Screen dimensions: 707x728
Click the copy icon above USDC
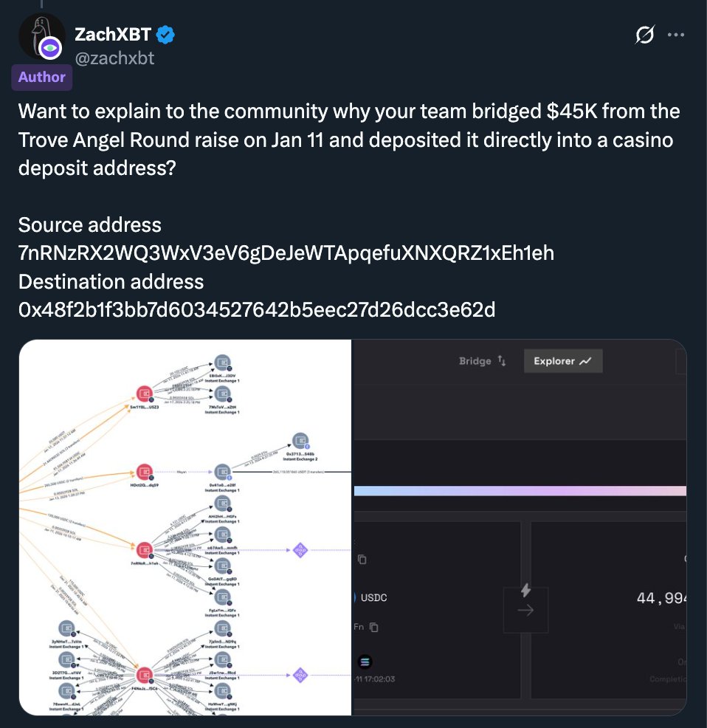pyautogui.click(x=362, y=560)
